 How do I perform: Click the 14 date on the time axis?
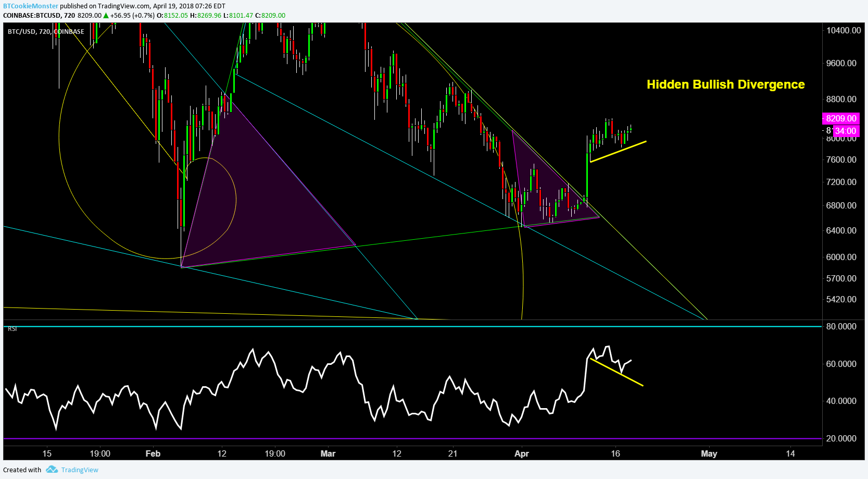tap(790, 453)
